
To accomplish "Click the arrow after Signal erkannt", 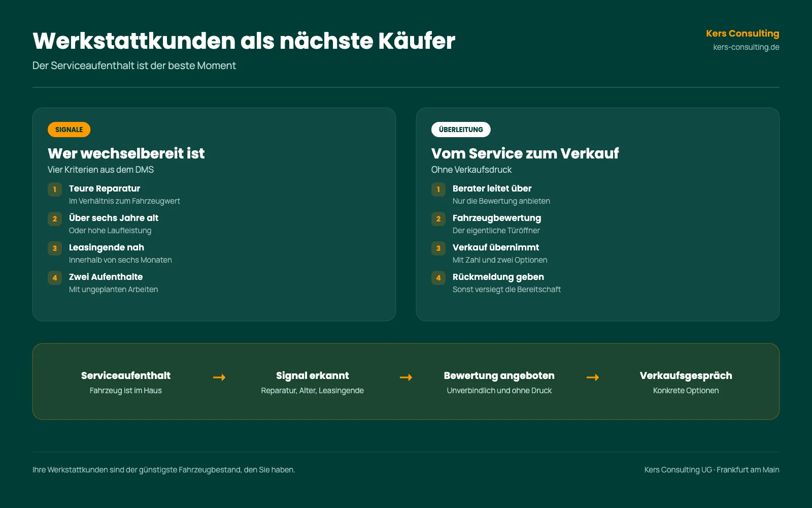I will (406, 377).
